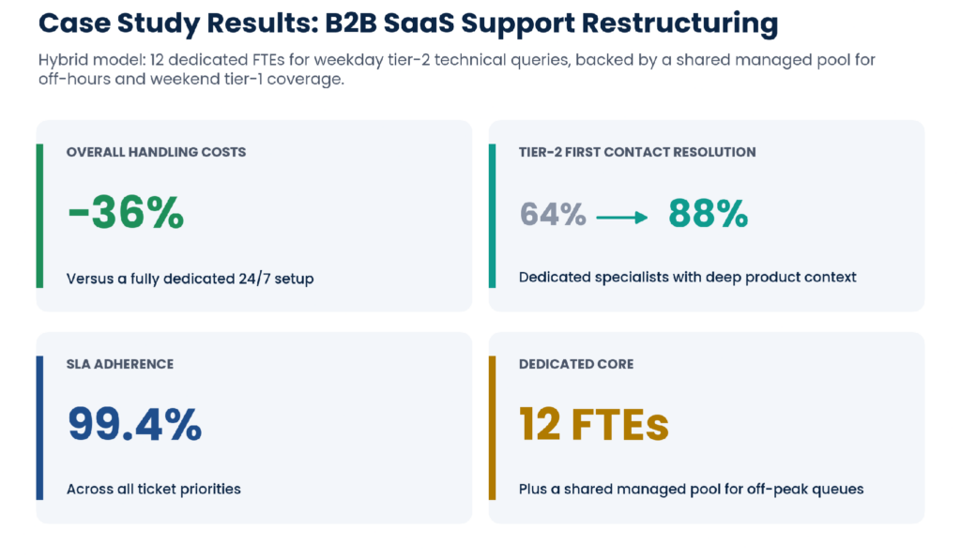
Task: Click the 'Across all ticket priorities' caption
Action: click(x=154, y=489)
